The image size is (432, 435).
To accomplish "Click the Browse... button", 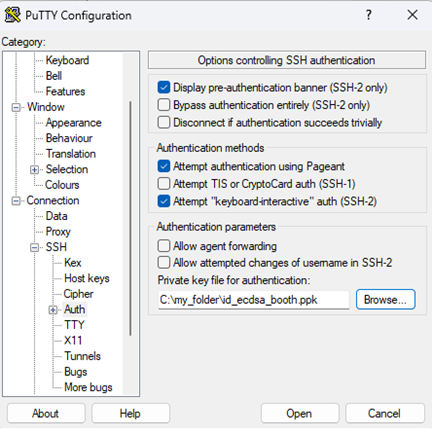I will pos(385,299).
